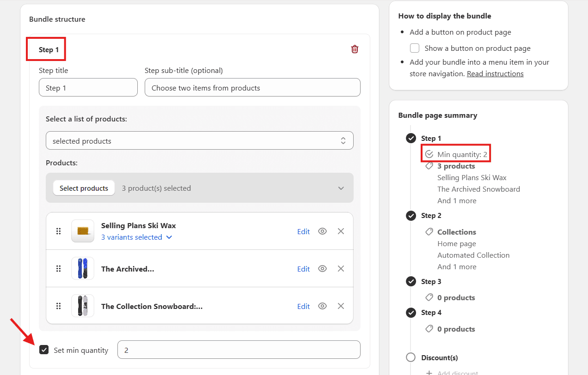Select Discount(s) in the bundle page summary

(x=439, y=358)
